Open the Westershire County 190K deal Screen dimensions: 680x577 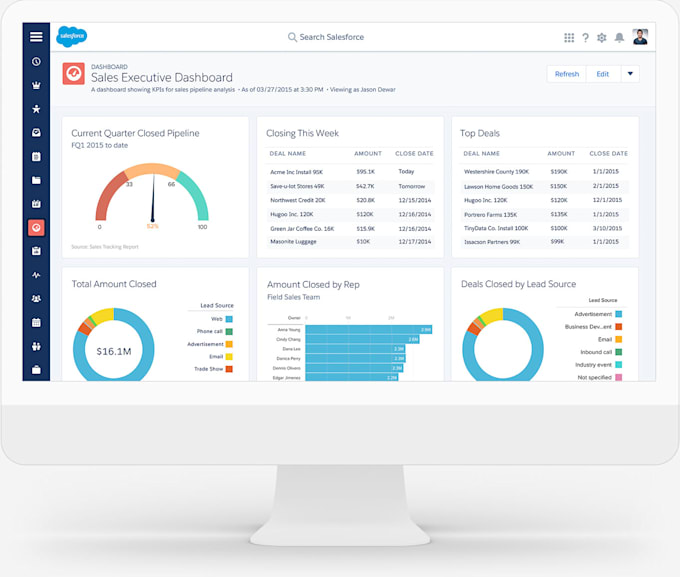coord(496,172)
